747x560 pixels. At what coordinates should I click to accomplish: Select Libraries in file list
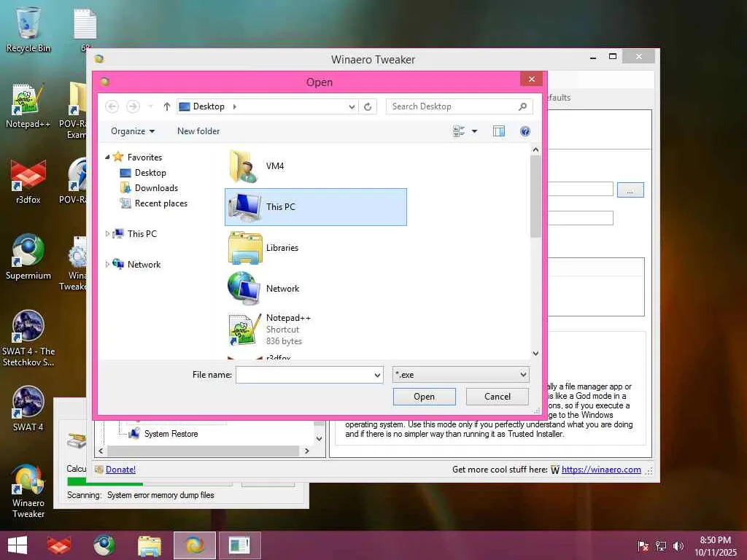(315, 248)
